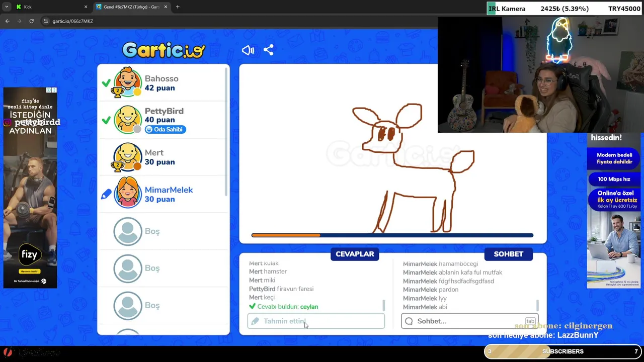Image resolution: width=644 pixels, height=362 pixels.
Task: Click the first empty Boş player slot
Action: pos(164,231)
